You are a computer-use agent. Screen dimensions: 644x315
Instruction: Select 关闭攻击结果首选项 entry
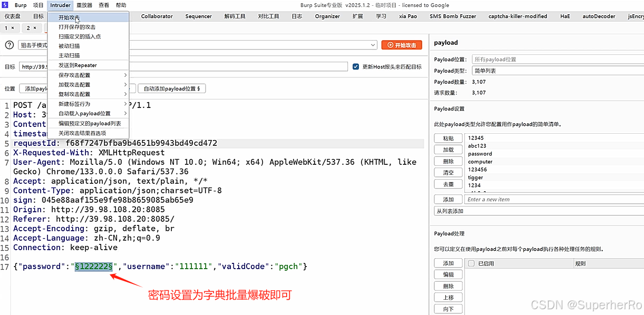point(88,133)
